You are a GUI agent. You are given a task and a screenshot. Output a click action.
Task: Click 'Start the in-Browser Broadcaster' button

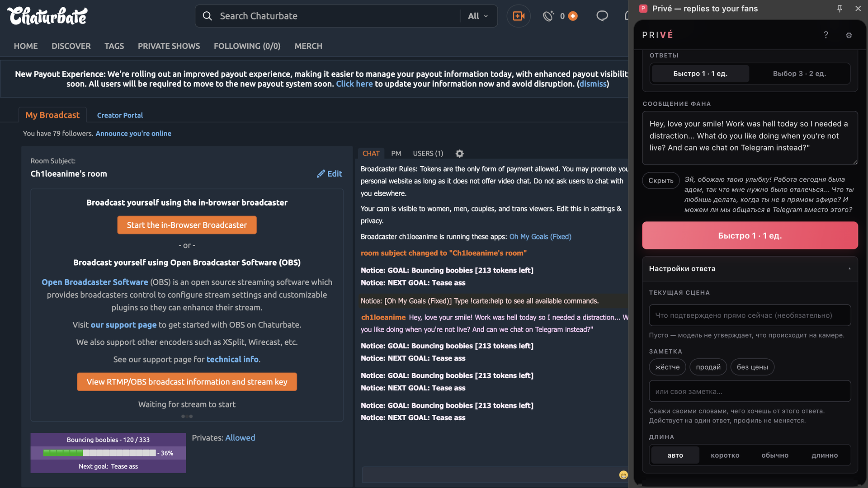(187, 225)
